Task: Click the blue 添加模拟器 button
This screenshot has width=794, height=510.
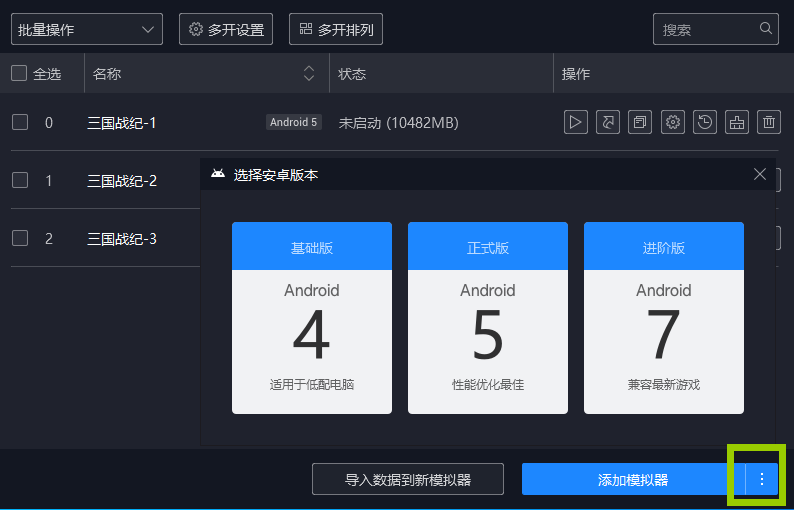Action: 633,479
